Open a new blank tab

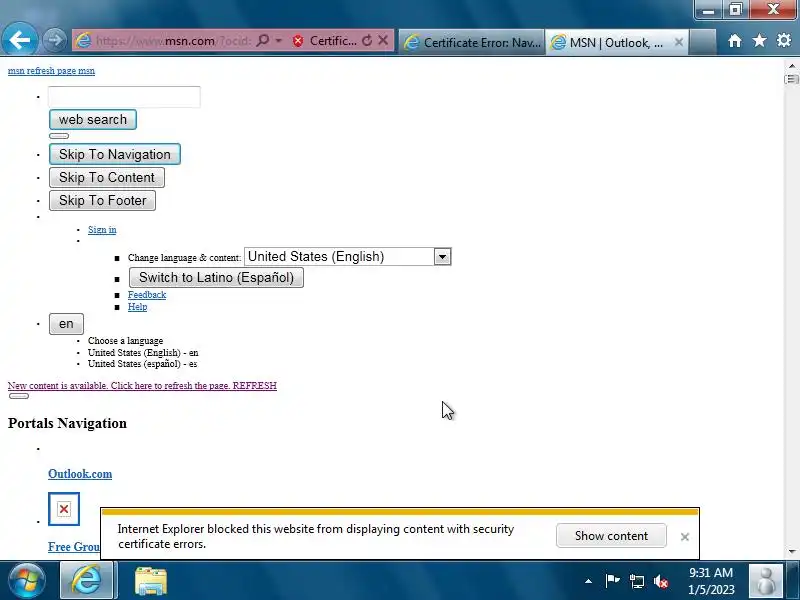703,42
